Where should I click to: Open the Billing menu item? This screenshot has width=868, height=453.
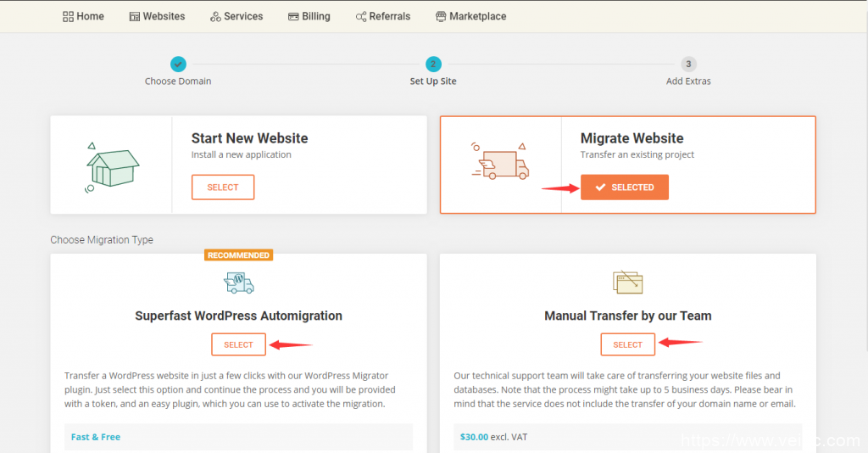(309, 16)
